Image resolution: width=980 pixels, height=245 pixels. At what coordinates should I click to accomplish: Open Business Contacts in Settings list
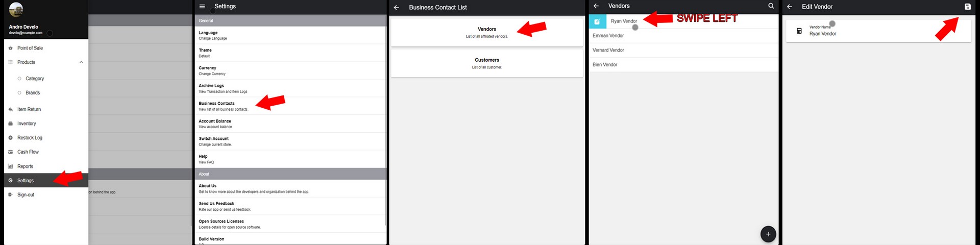point(217,106)
